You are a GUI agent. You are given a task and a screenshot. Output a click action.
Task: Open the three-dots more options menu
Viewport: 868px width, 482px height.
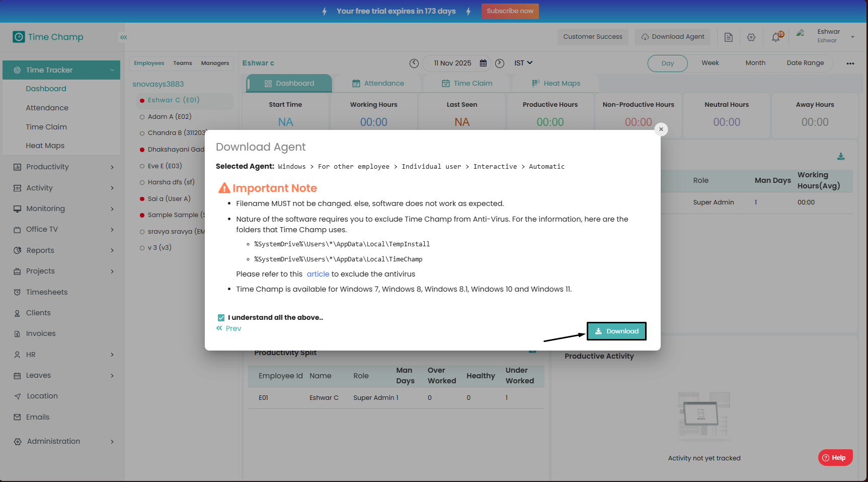tap(850, 63)
